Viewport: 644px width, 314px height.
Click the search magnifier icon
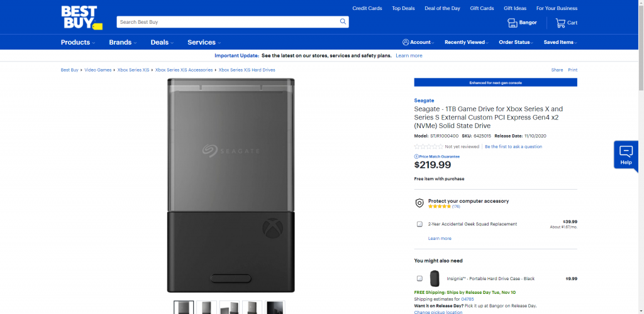(343, 22)
